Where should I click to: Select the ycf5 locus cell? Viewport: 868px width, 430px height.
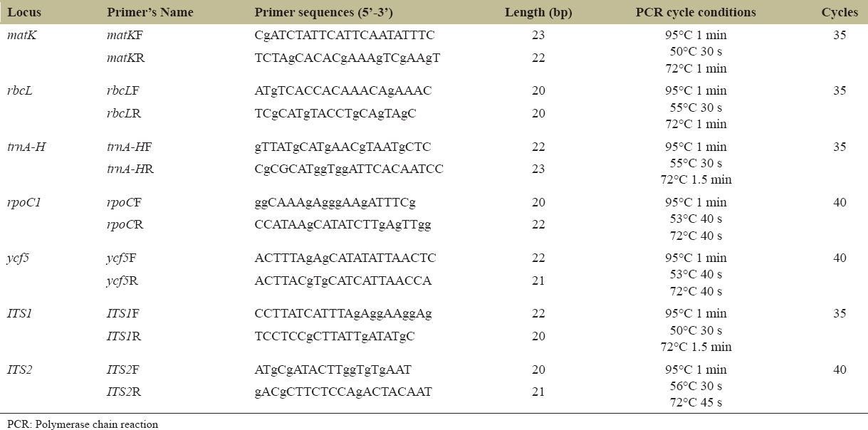19,258
